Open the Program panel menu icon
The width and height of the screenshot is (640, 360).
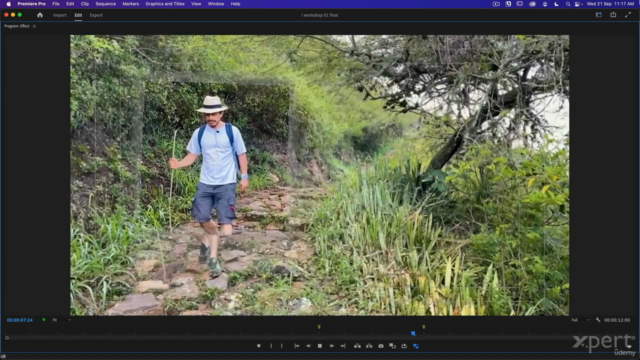34,26
